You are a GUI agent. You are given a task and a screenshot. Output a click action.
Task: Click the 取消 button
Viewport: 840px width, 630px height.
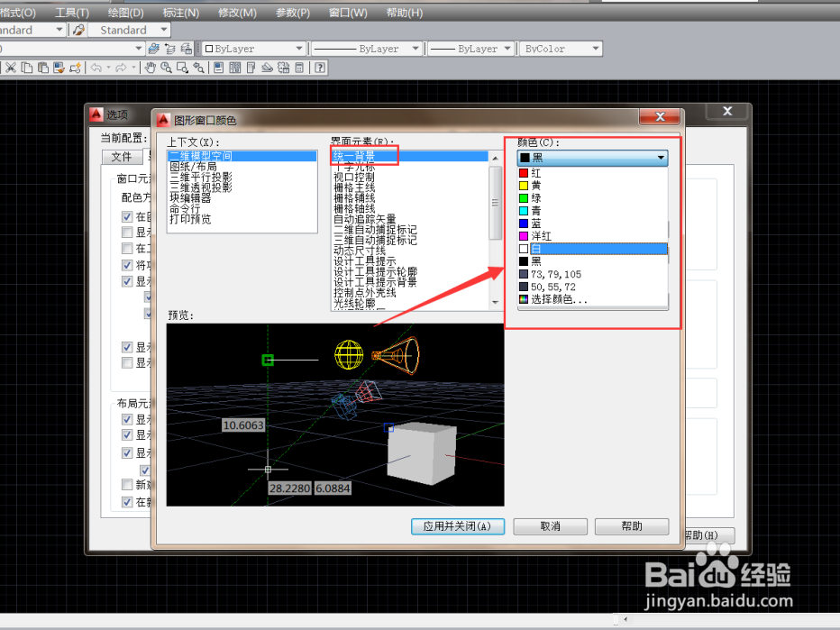pyautogui.click(x=550, y=526)
